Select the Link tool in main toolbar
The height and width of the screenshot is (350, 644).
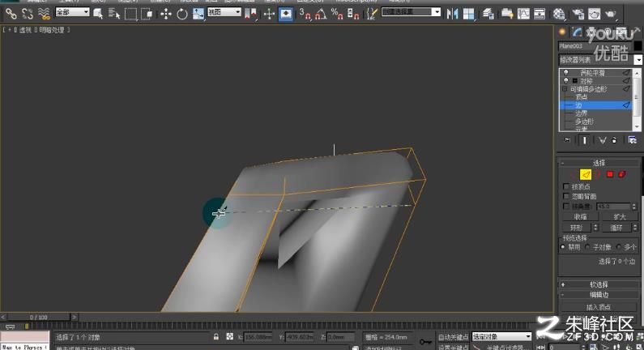pos(11,14)
